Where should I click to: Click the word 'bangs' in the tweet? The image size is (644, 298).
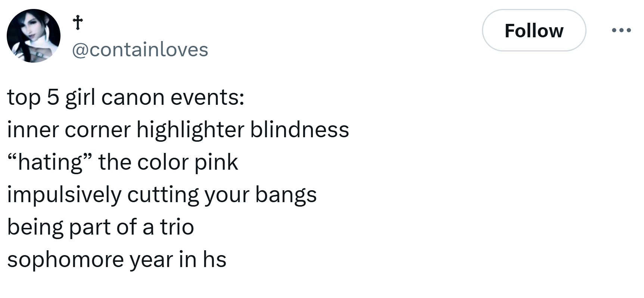(286, 195)
